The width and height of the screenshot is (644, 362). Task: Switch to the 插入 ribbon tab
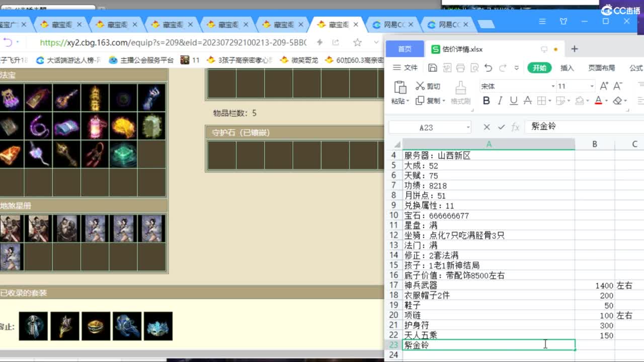click(567, 68)
